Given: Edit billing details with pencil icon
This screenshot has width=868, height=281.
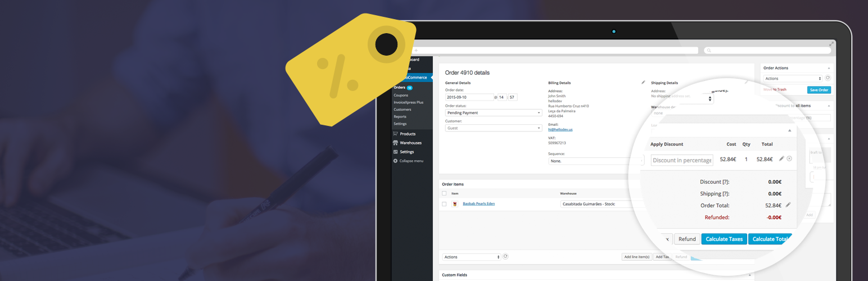Looking at the screenshot, I should pos(643,83).
